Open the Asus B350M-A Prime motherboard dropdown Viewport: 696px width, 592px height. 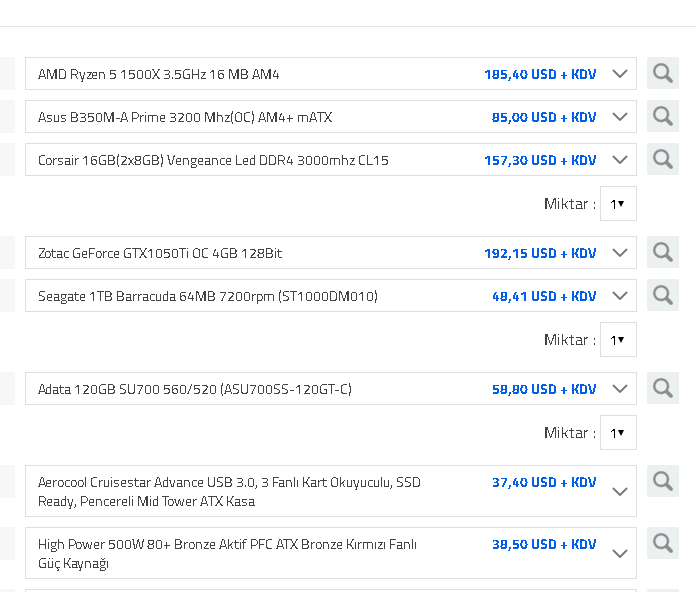[x=619, y=117]
